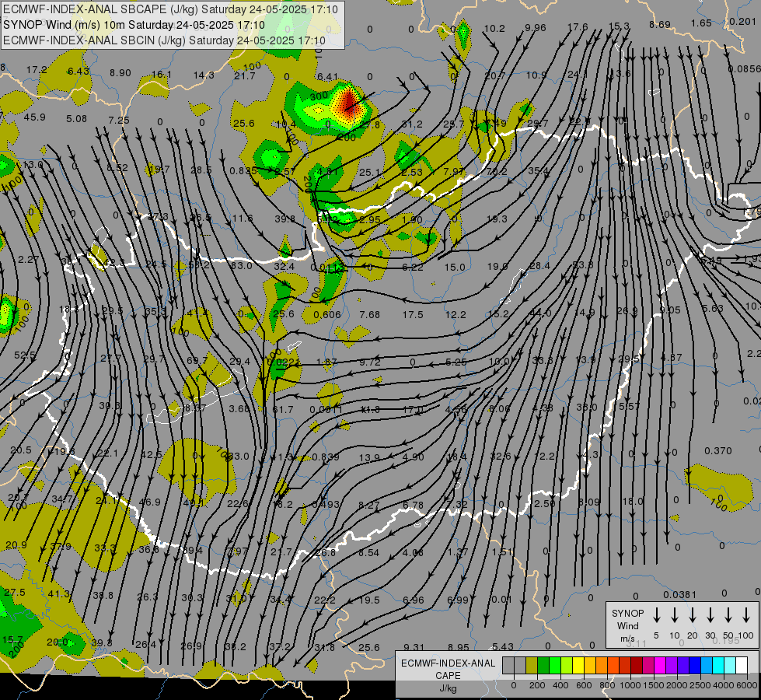
Task: Click the wind arrow above 10 m/s
Action: [674, 615]
